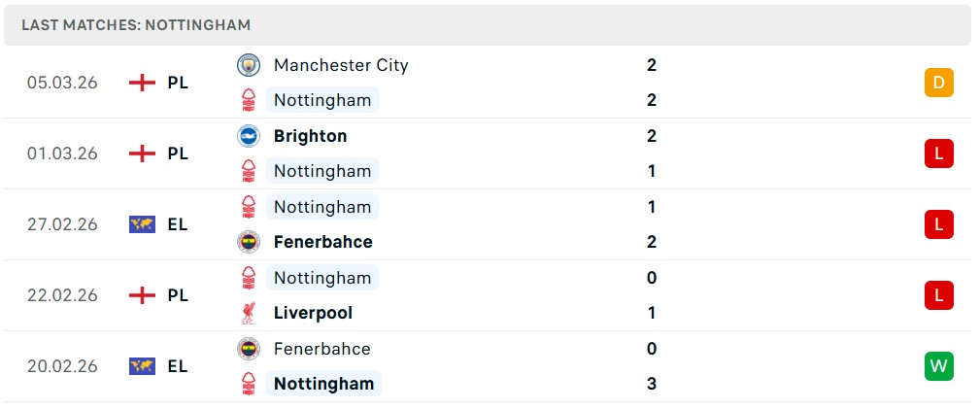This screenshot has width=980, height=409.
Task: Click Europa League icon for 27.02.26 match
Action: tap(142, 224)
